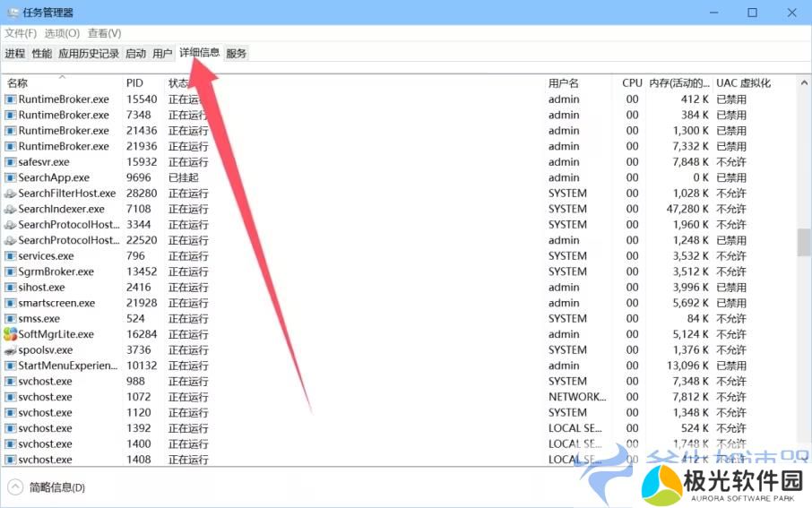
Task: Click the SearchFilterHost.exe process icon
Action: pos(11,194)
